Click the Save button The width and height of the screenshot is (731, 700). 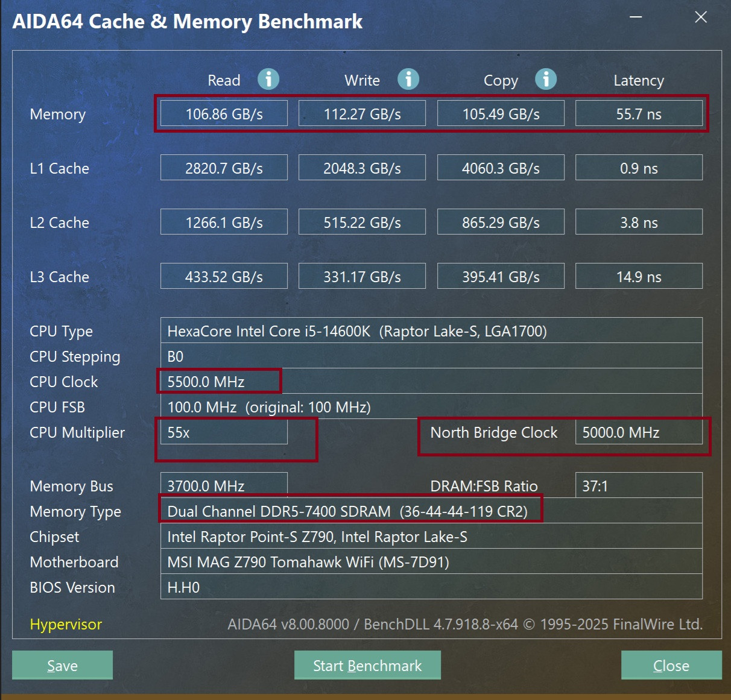[62, 665]
